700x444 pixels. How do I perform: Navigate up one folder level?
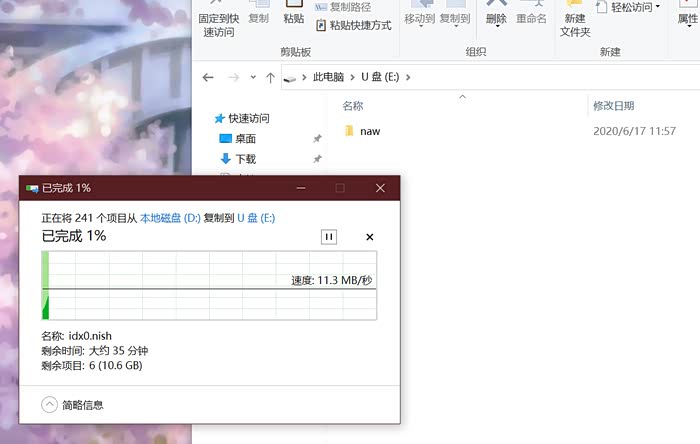click(x=270, y=77)
